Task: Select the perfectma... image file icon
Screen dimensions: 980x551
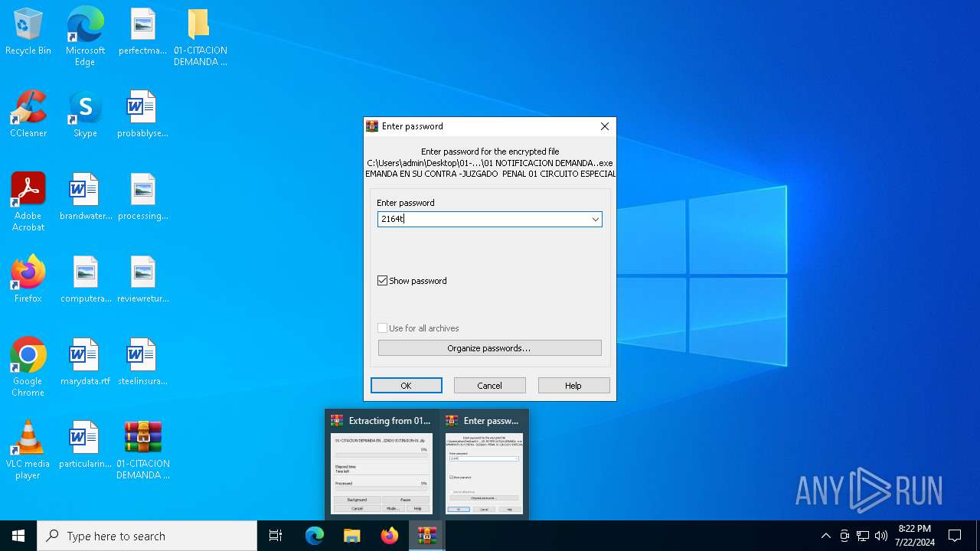Action: coord(142,31)
